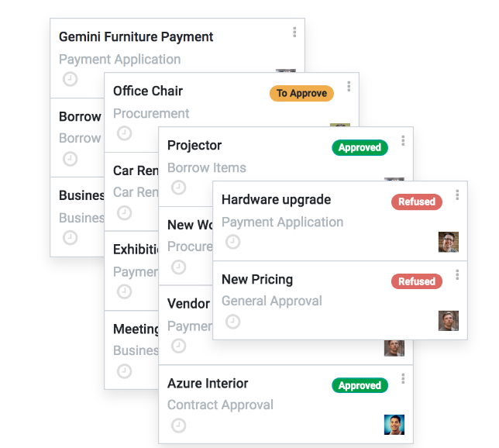Open kebab menu on Gemini Furniture Payment card
Image resolution: width=499 pixels, height=448 pixels.
(294, 32)
